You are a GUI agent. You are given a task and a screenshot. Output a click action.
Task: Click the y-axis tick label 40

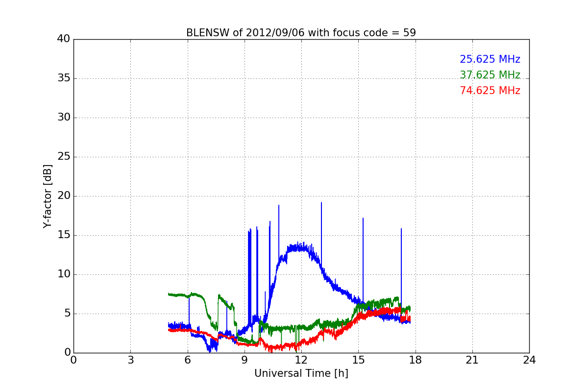click(63, 39)
